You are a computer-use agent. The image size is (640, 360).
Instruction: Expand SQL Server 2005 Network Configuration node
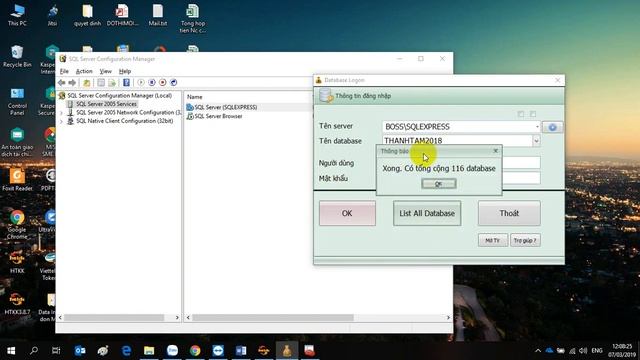tap(62, 113)
